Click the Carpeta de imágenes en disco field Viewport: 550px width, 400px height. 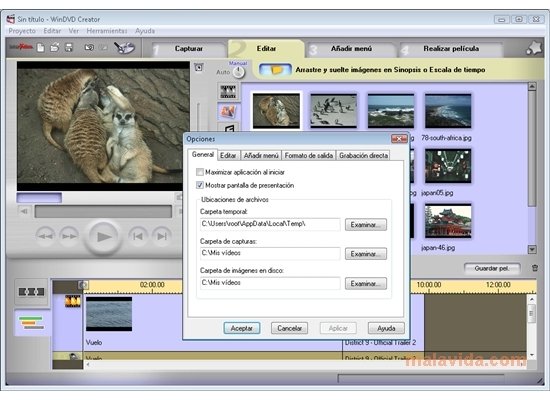(x=270, y=283)
